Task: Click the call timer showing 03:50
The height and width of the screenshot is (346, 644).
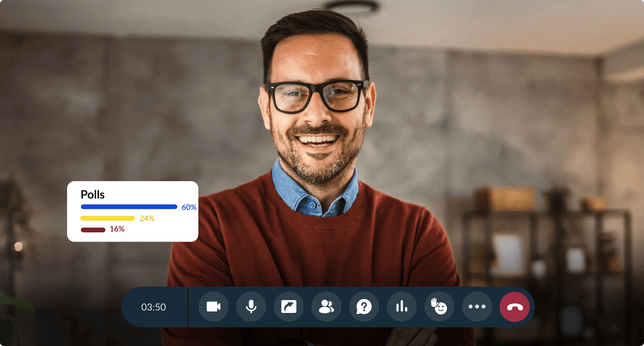Action: [x=154, y=307]
